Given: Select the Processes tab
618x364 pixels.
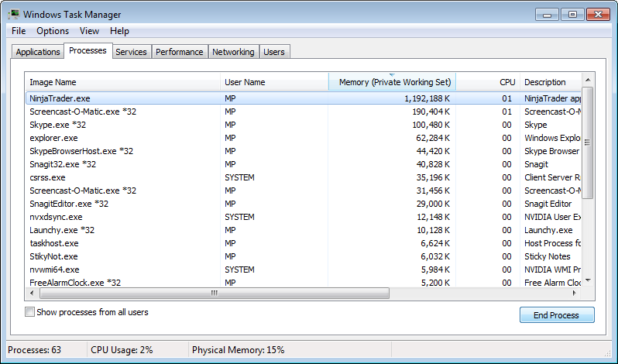Looking at the screenshot, I should point(88,51).
